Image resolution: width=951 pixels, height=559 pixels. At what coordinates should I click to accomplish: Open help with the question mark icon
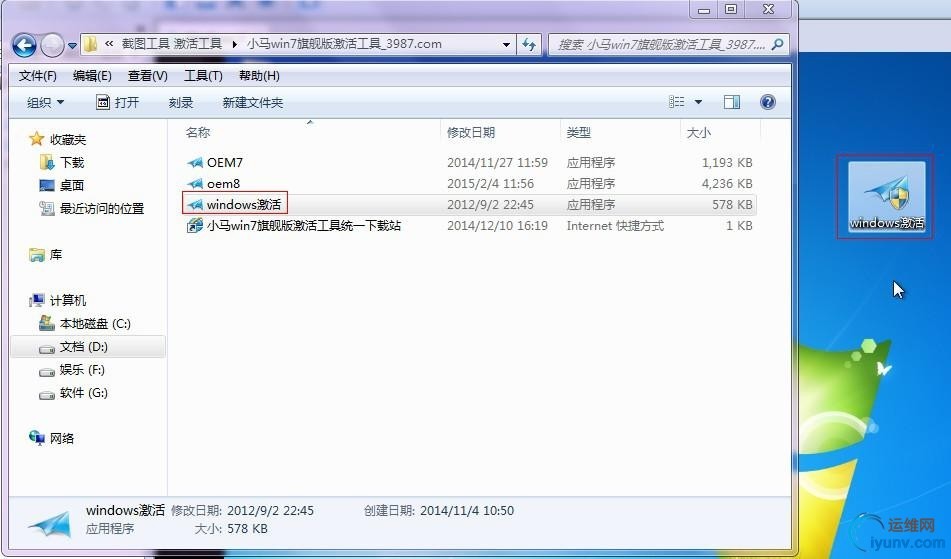point(767,102)
